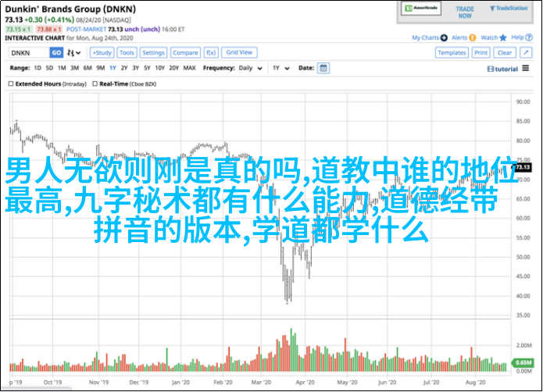Open the chart type dropdown beside GO
The width and height of the screenshot is (543, 392).
tap(73, 53)
